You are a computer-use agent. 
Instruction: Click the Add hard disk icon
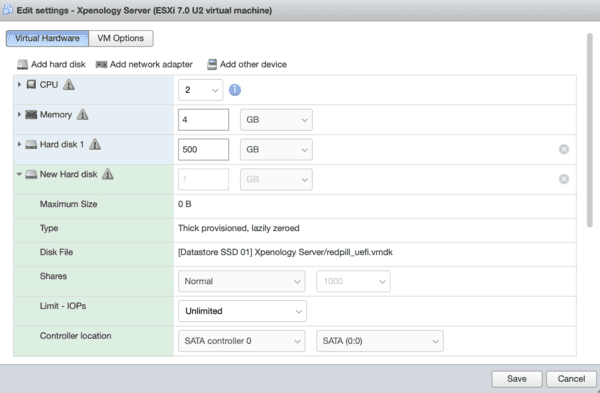tap(23, 64)
